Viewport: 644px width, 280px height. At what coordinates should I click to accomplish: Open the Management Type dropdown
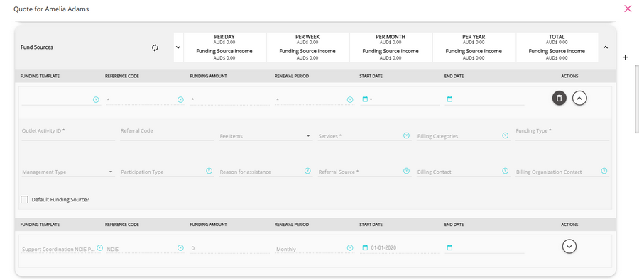coord(68,172)
